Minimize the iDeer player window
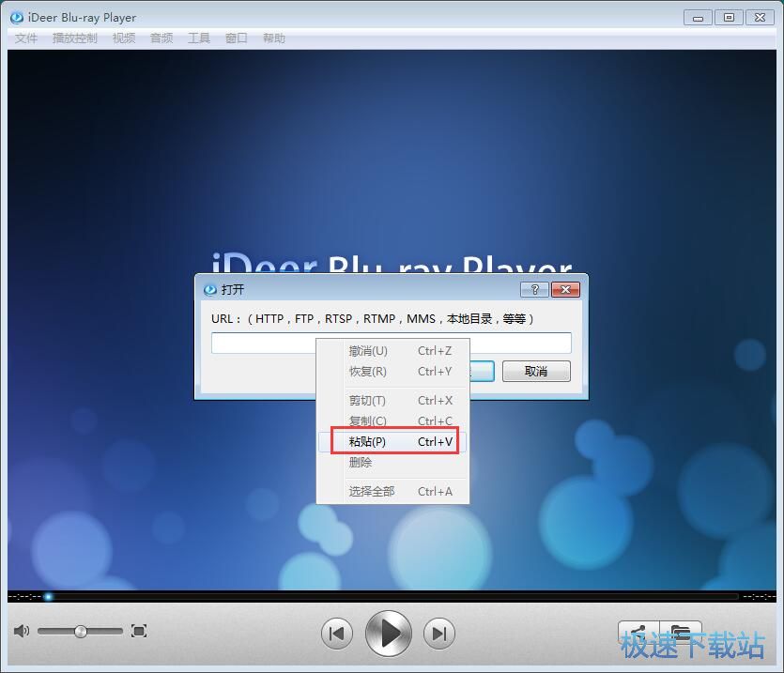The height and width of the screenshot is (673, 784). pos(698,18)
